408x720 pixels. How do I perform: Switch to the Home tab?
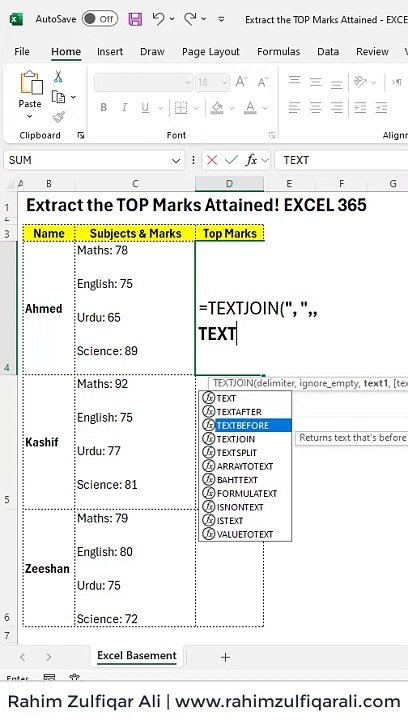(66, 51)
